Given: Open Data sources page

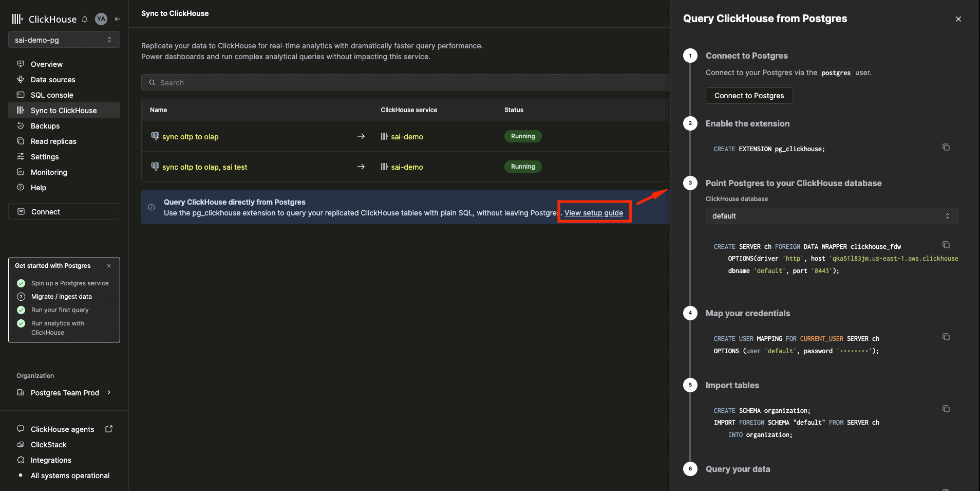Looking at the screenshot, I should coord(64,80).
